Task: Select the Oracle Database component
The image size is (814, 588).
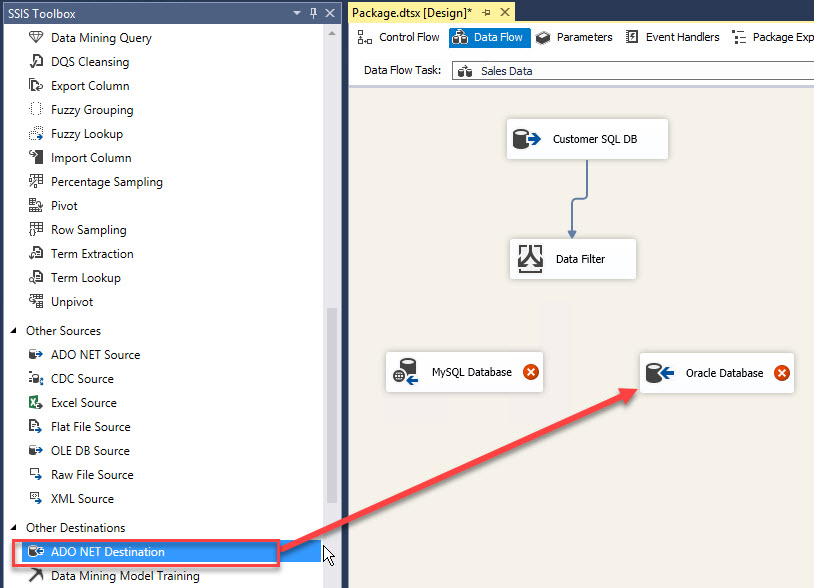Action: (x=716, y=373)
